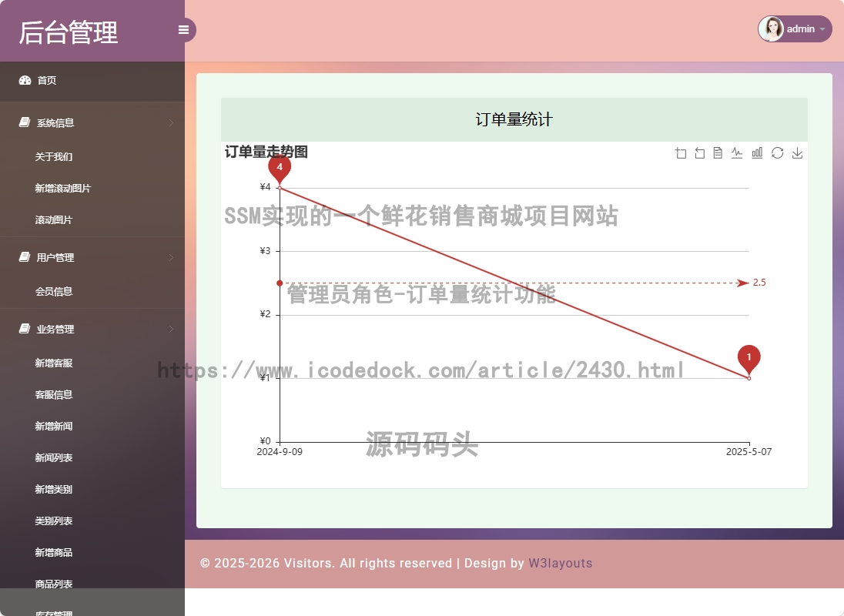
Task: Collapse the 用户管理 menu section
Action: (92, 257)
